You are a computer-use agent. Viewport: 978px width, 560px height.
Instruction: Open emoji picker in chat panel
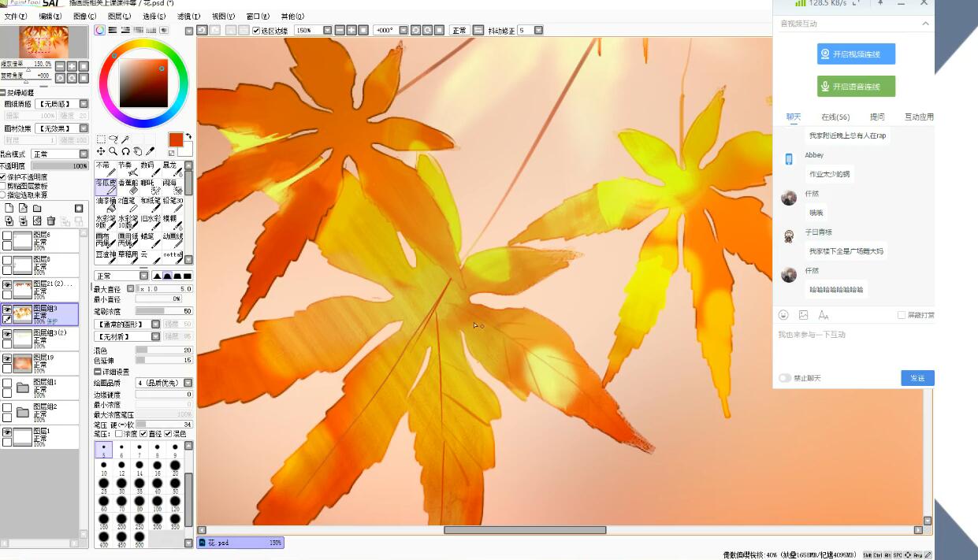[783, 315]
